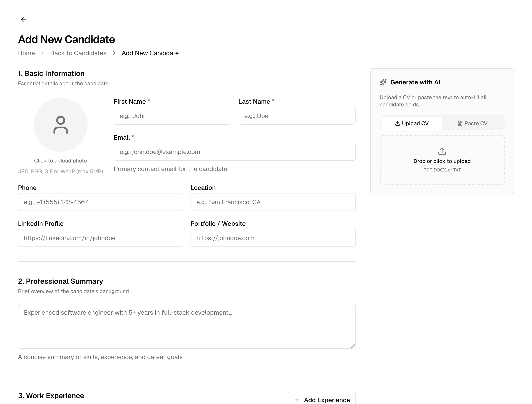Click '3. Work Experience' section heading
The height and width of the screenshot is (404, 532).
(51, 395)
